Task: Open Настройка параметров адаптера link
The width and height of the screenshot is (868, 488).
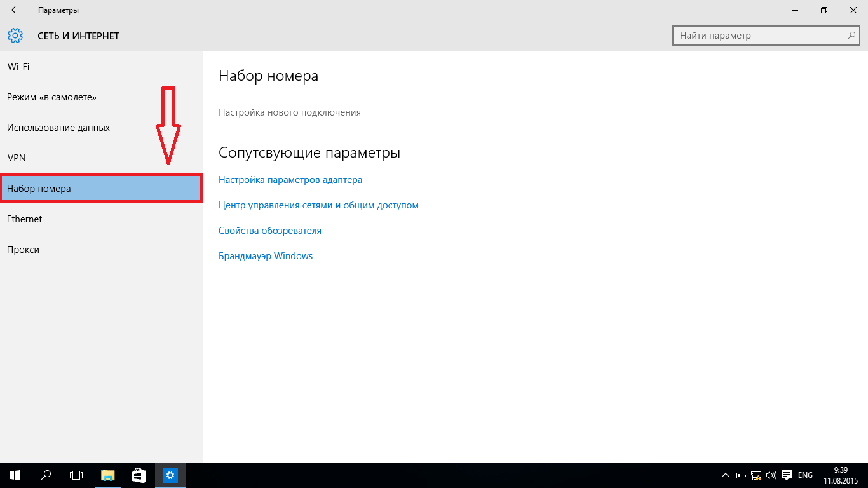Action: point(290,180)
